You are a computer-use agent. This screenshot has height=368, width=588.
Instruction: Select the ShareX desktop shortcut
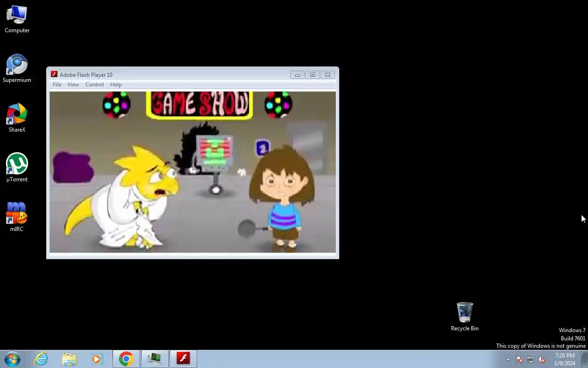pyautogui.click(x=17, y=118)
